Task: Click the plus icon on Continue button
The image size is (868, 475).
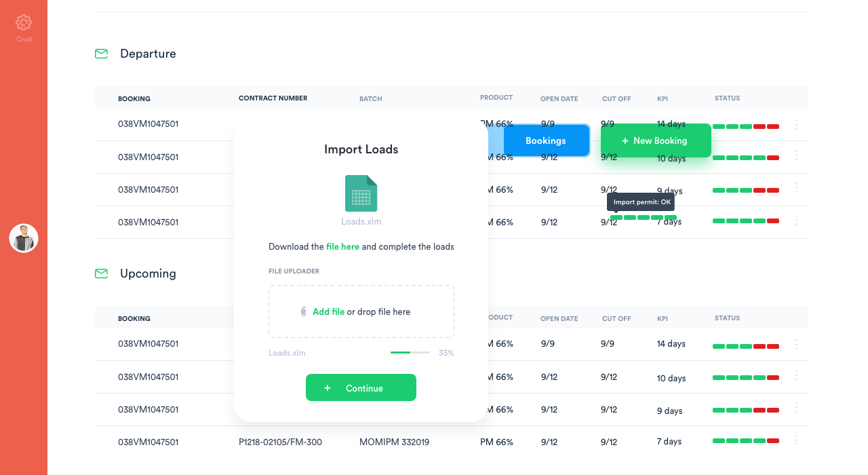Action: pyautogui.click(x=328, y=388)
